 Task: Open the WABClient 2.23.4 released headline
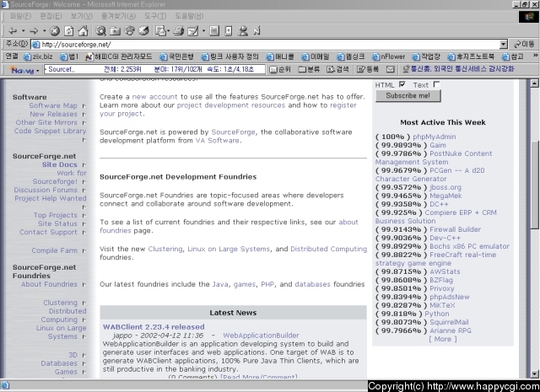click(x=154, y=327)
